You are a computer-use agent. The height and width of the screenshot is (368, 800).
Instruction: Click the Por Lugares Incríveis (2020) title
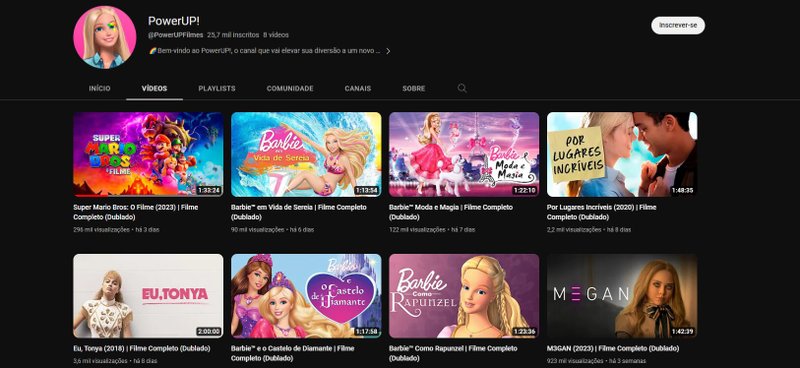pyautogui.click(x=602, y=212)
